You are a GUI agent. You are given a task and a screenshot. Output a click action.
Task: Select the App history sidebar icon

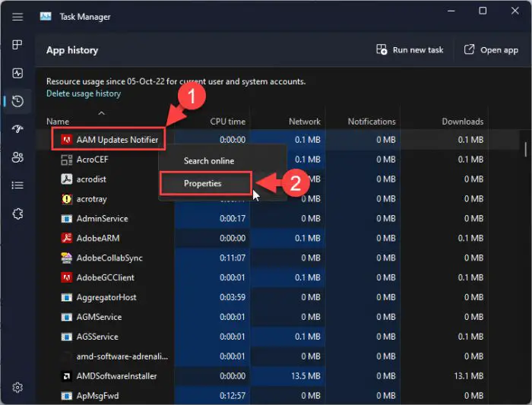(x=17, y=101)
